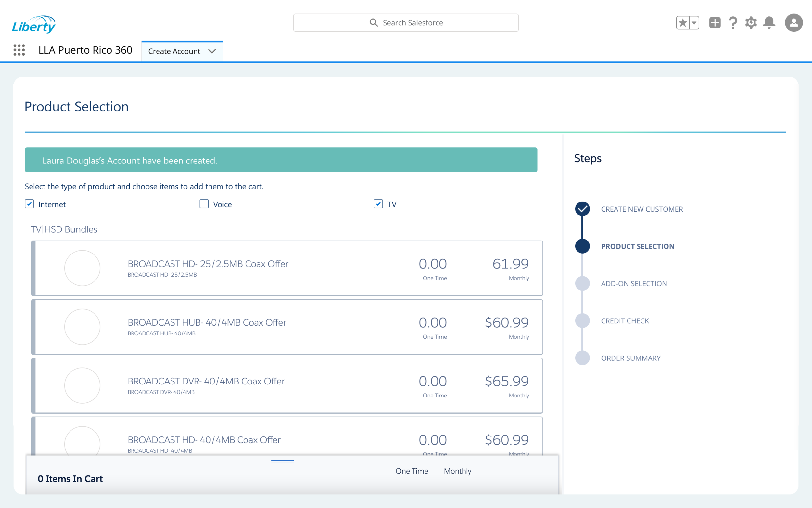Click the Create New Customer completed step icon
Image resolution: width=812 pixels, height=508 pixels.
[582, 209]
